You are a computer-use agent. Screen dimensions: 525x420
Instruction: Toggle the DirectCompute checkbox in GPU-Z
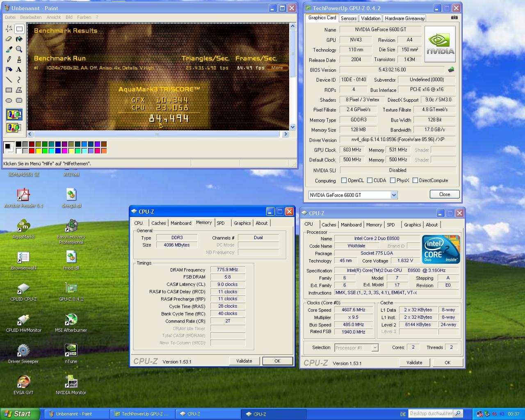415,180
